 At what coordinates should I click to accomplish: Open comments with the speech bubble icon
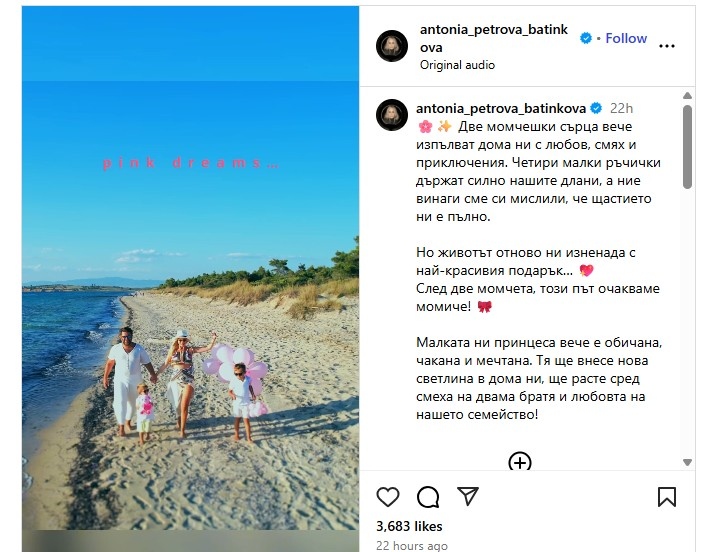[x=428, y=497]
